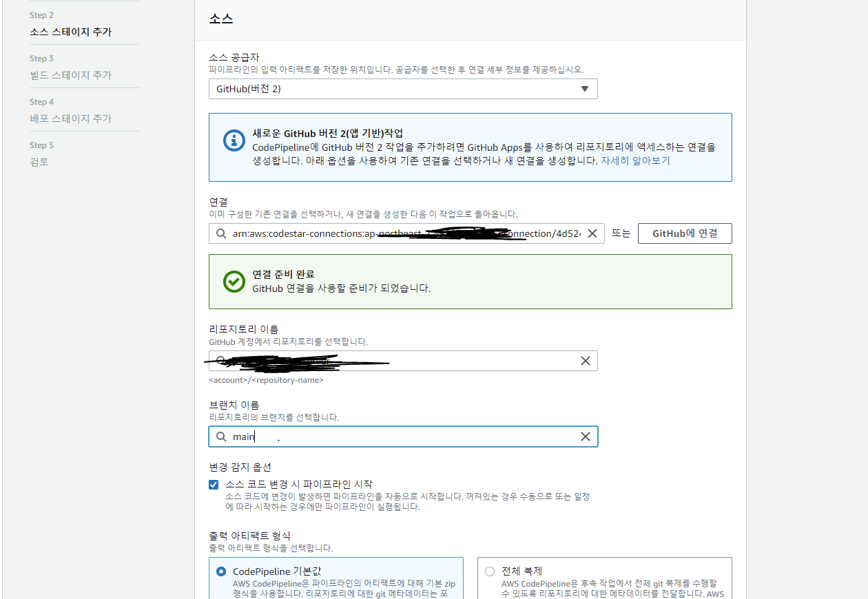Viewport: 868px width, 599px height.
Task: Click the <account>/<repository-name> hint text
Action: pyautogui.click(x=266, y=380)
